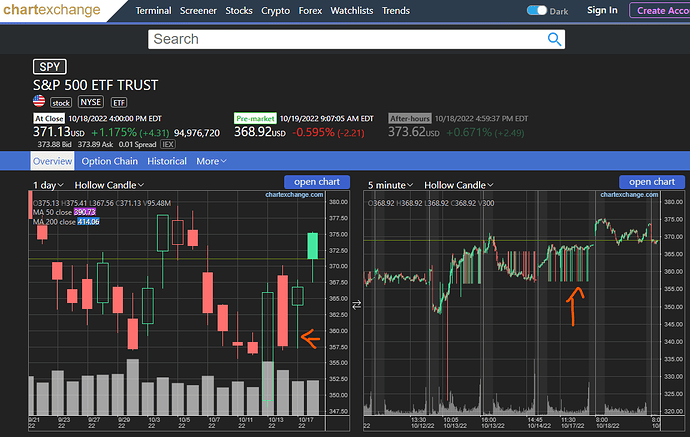Click the Create Account button
The width and height of the screenshot is (690, 437).
tap(660, 11)
